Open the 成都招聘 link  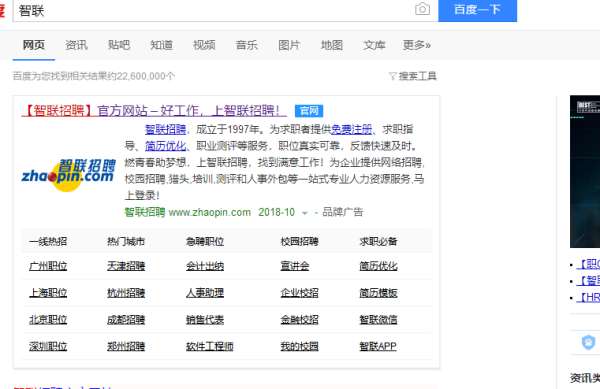[x=126, y=320]
